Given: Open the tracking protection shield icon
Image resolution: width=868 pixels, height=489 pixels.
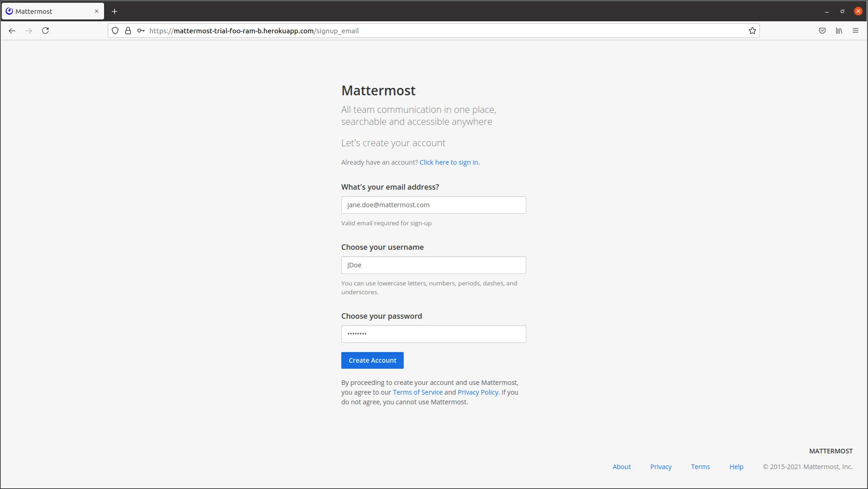Looking at the screenshot, I should [115, 31].
